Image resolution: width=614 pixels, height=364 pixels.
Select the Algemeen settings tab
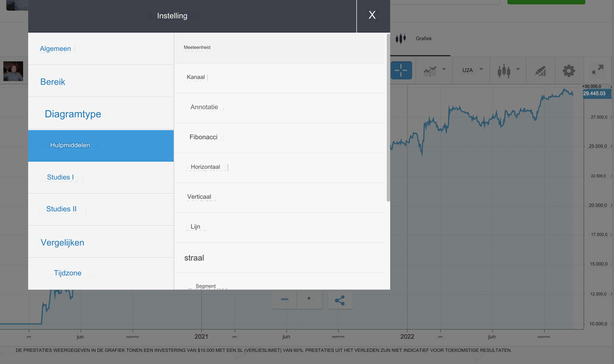55,49
